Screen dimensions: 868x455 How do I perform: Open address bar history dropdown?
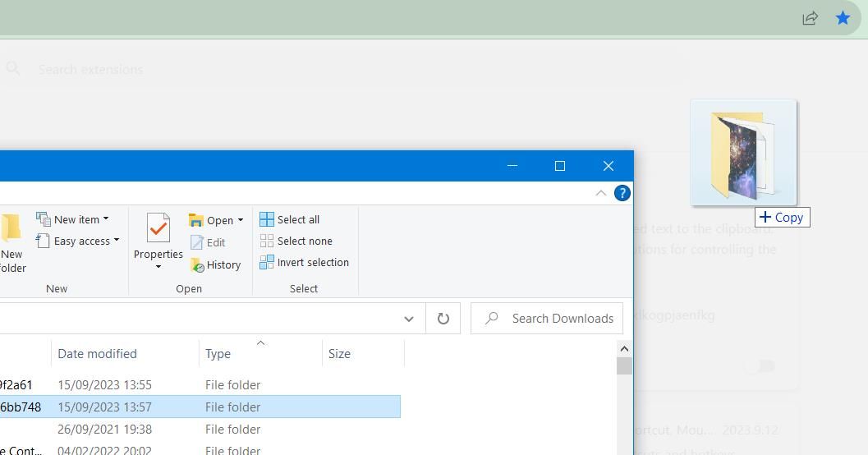(408, 319)
